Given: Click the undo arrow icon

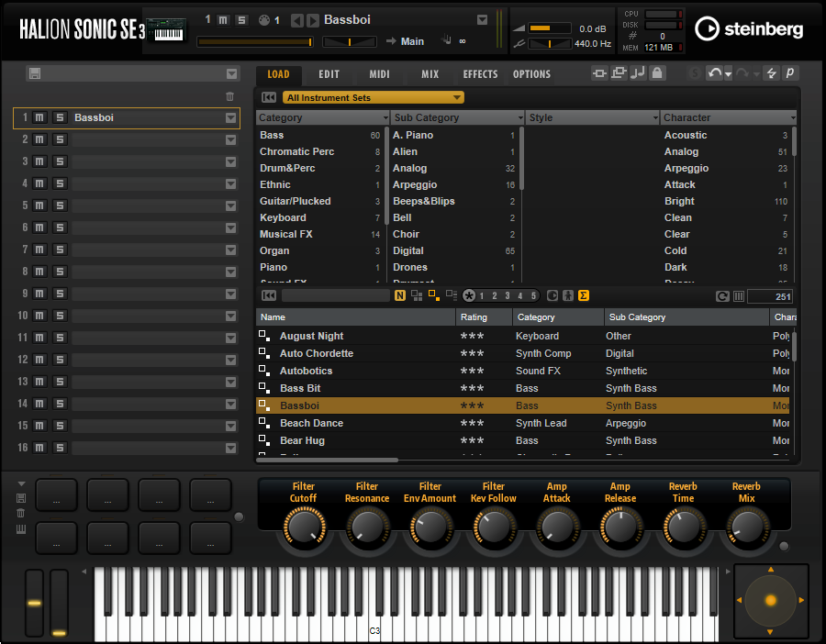Looking at the screenshot, I should click(x=713, y=73).
